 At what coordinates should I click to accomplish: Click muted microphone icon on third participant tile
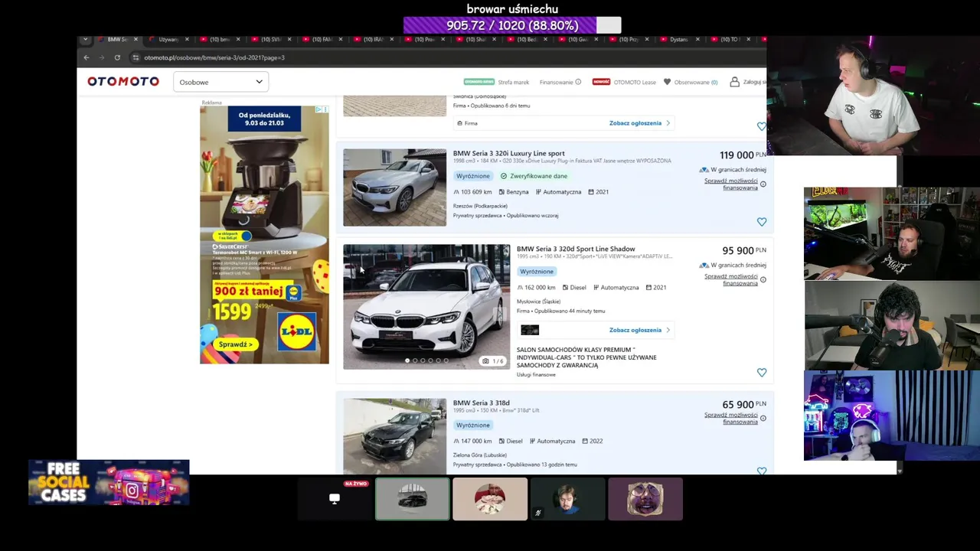(538, 514)
